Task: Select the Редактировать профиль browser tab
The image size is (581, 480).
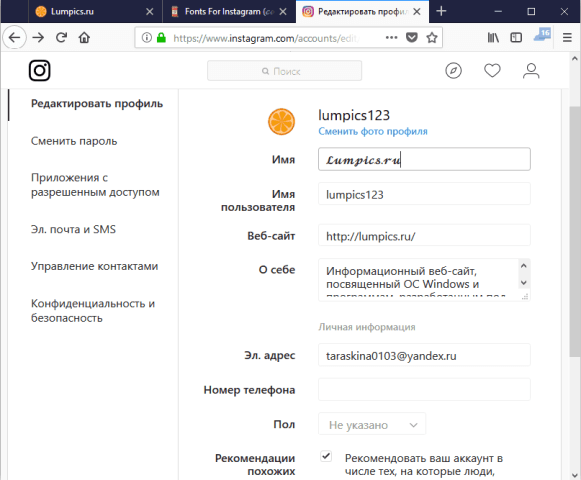Action: 362,12
